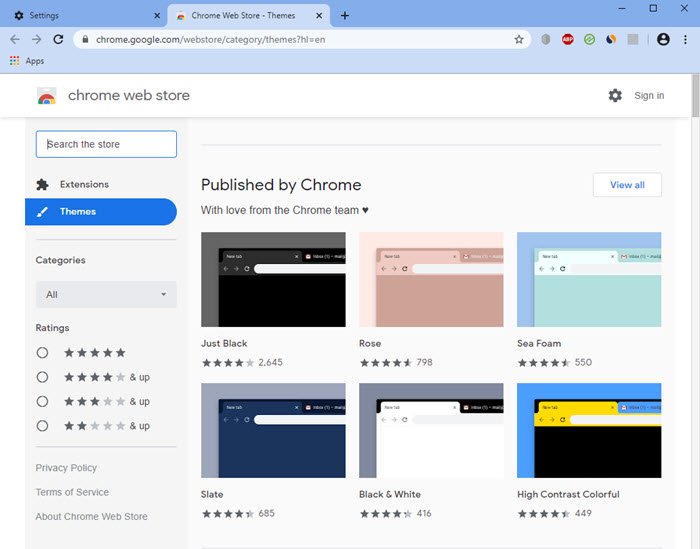Click the orange and blue extension icon
This screenshot has height=549, width=700.
tap(611, 39)
